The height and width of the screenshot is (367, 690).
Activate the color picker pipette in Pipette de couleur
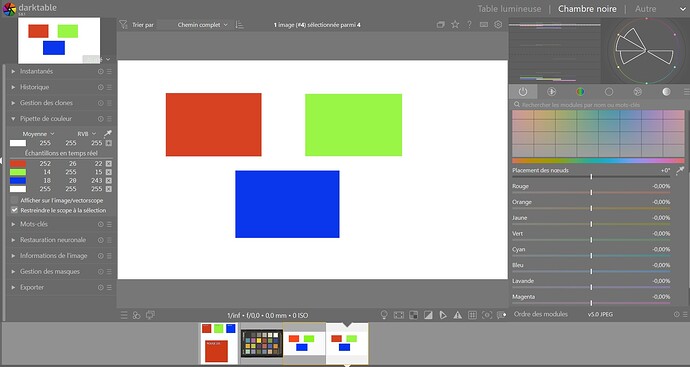click(107, 133)
